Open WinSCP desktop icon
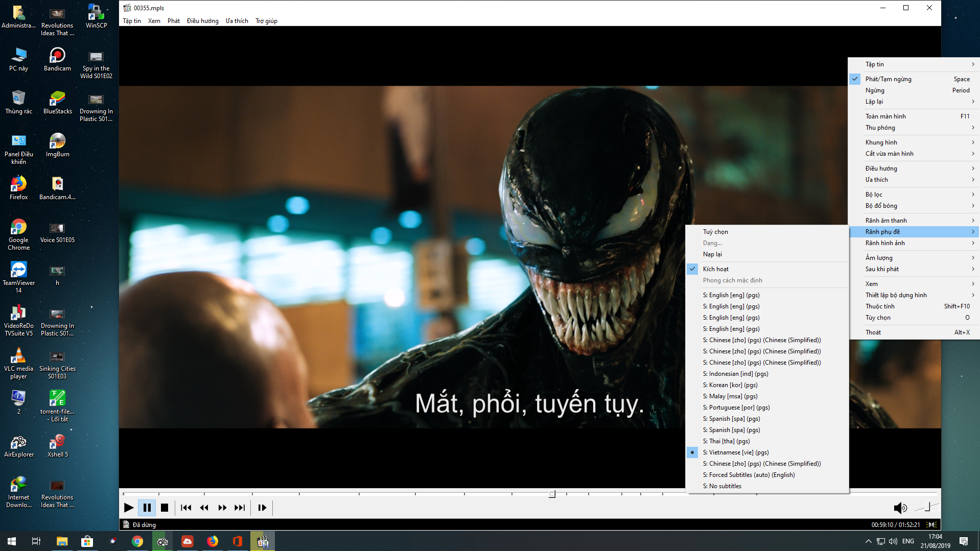This screenshot has width=980, height=551. [96, 16]
